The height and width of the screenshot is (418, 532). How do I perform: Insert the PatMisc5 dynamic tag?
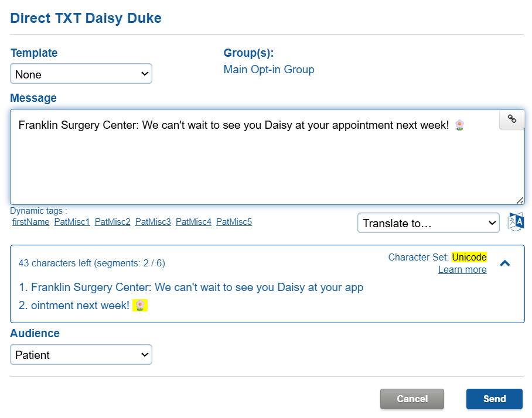234,222
